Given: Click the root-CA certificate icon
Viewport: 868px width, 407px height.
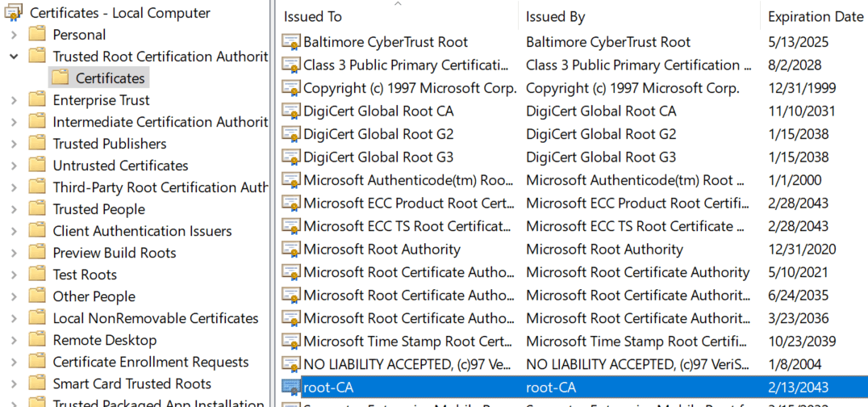Looking at the screenshot, I should pyautogui.click(x=291, y=388).
